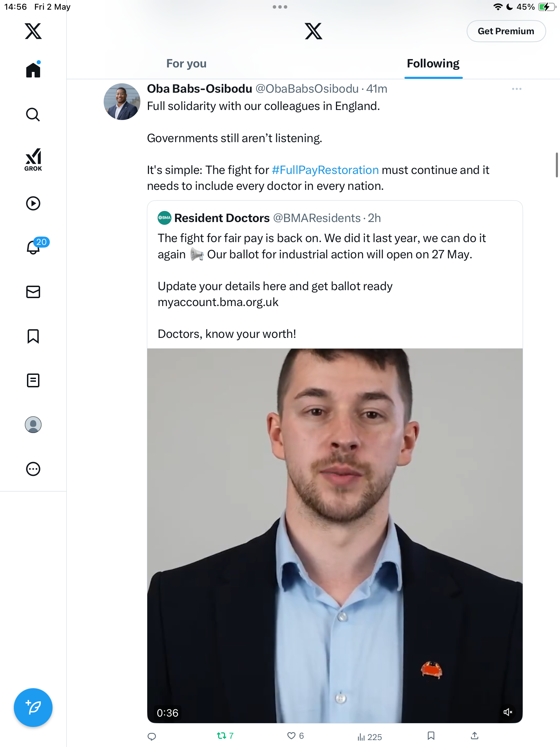Bookmark the post below the video
This screenshot has height=747, width=560.
pos(431,736)
